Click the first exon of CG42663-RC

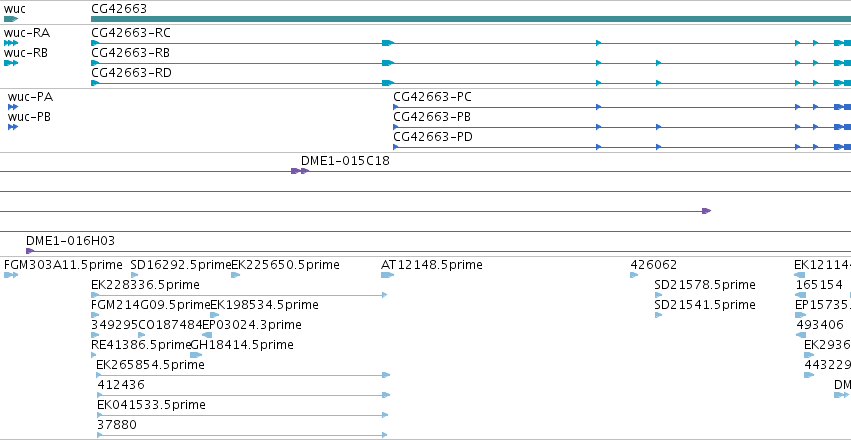click(95, 43)
